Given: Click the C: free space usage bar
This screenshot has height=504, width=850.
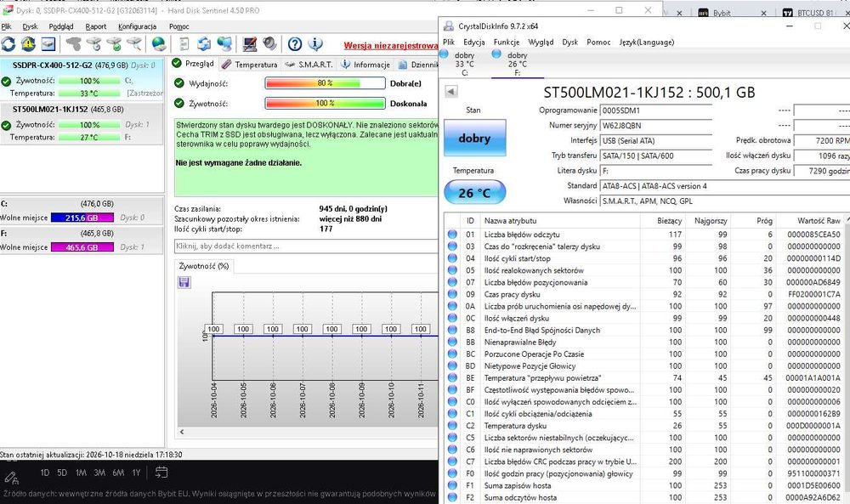Looking at the screenshot, I should coord(82,218).
